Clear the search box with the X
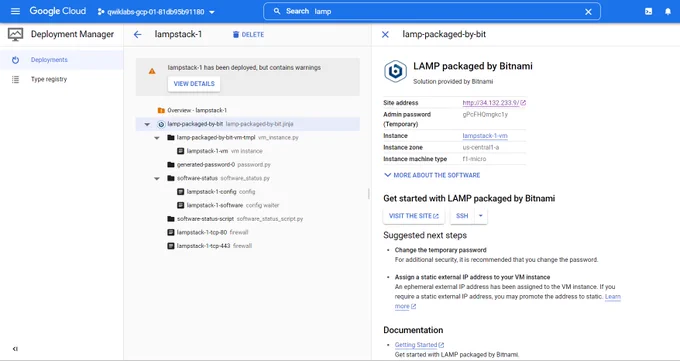The image size is (680, 361). click(588, 12)
